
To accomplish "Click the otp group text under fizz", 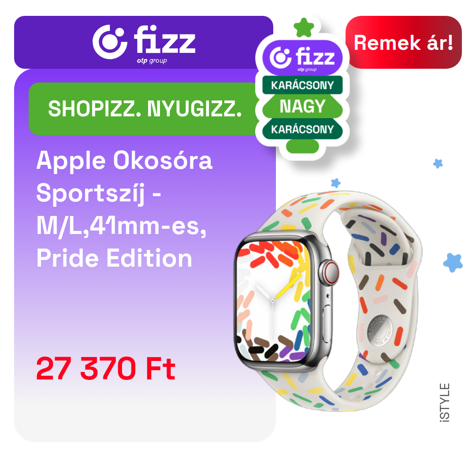I will [x=152, y=61].
